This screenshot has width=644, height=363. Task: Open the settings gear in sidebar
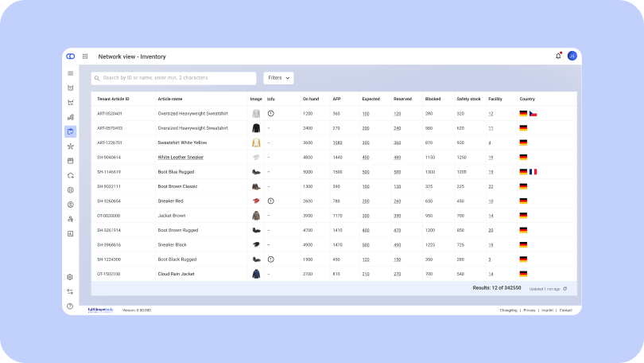pos(70,277)
